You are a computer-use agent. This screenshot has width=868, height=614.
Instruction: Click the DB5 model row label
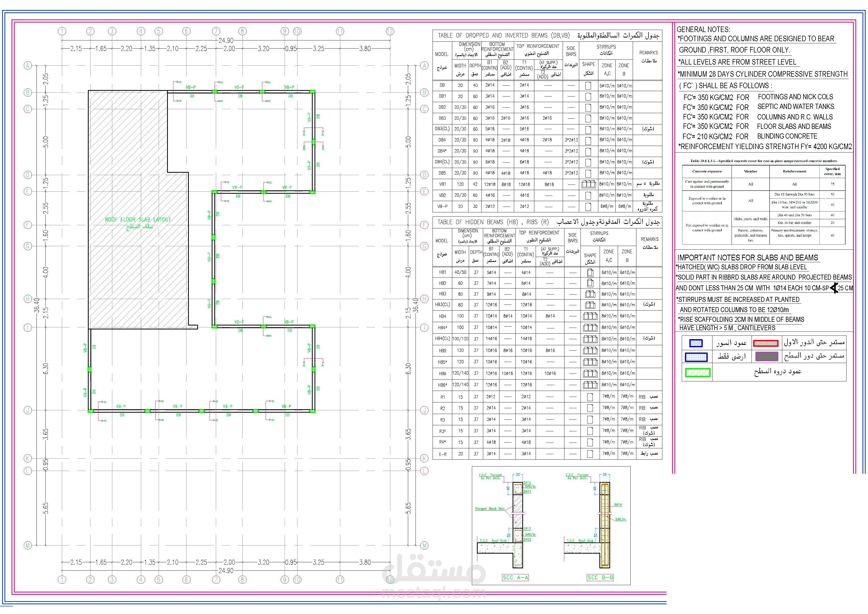tap(442, 173)
